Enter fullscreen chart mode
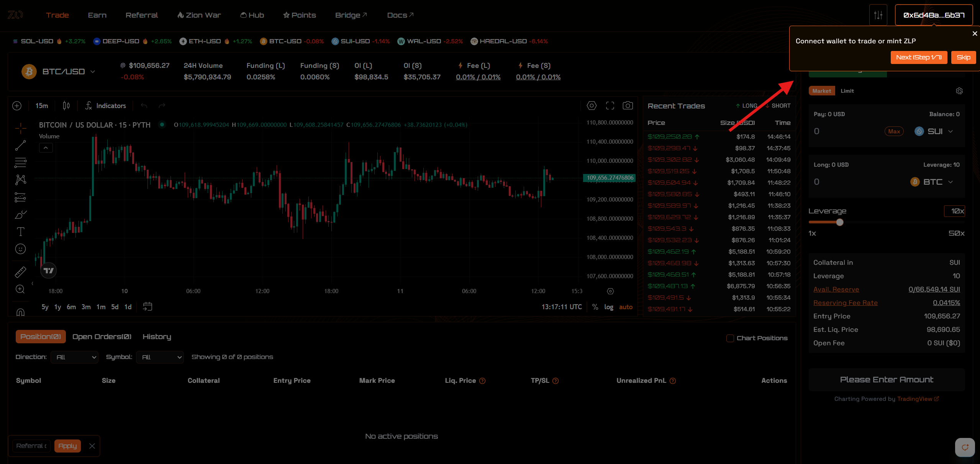This screenshot has height=464, width=980. point(610,106)
